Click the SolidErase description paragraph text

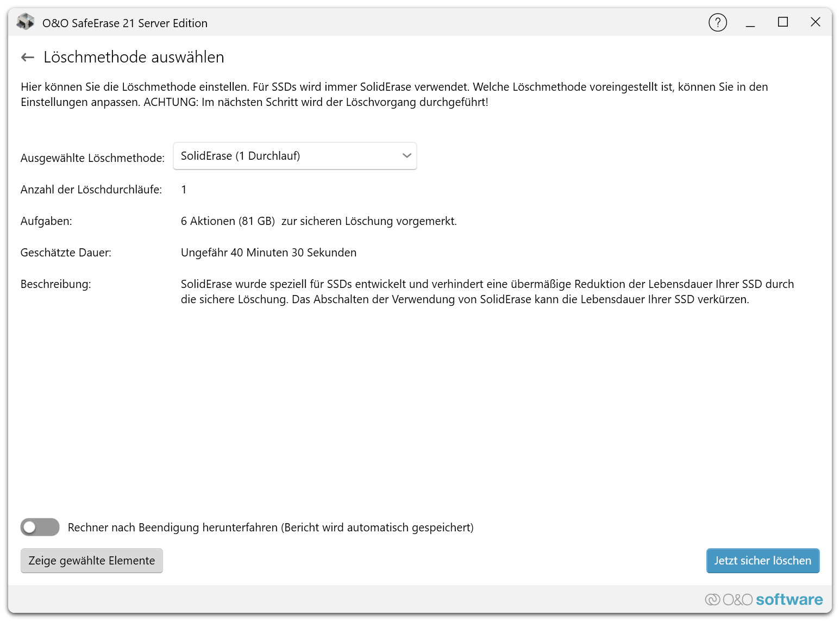click(x=487, y=292)
